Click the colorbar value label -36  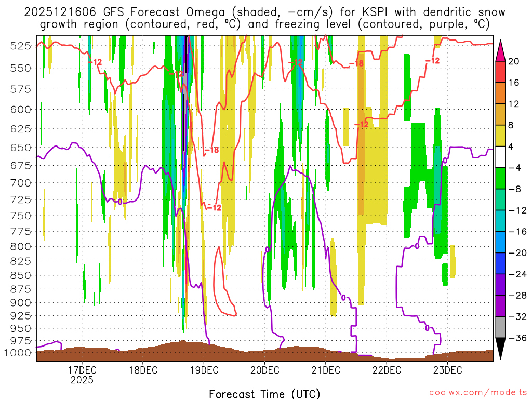(516, 338)
